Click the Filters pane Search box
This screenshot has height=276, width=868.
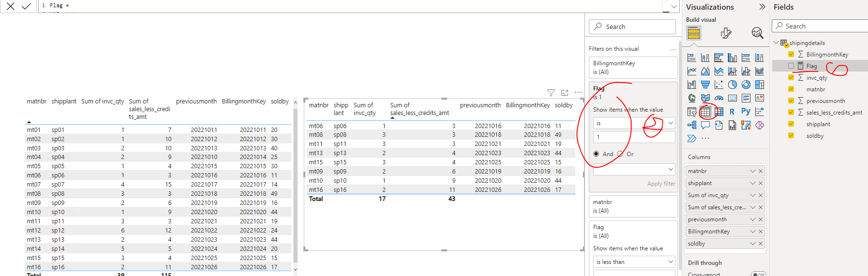coord(632,27)
